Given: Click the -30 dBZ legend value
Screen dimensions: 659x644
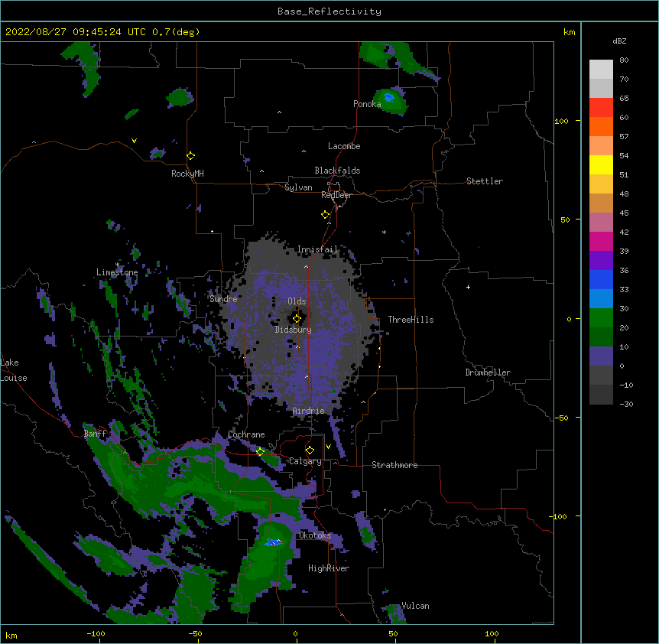Looking at the screenshot, I should coord(626,404).
